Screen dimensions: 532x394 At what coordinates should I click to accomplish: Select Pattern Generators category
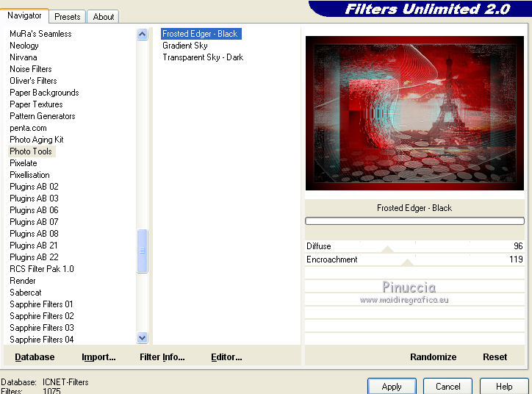[43, 116]
